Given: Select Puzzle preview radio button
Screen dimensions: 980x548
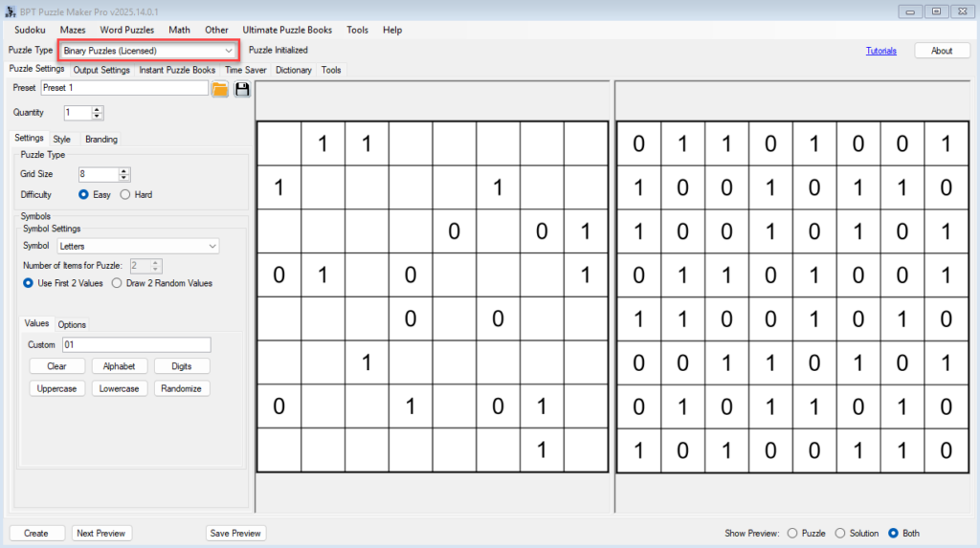Looking at the screenshot, I should coord(791,533).
